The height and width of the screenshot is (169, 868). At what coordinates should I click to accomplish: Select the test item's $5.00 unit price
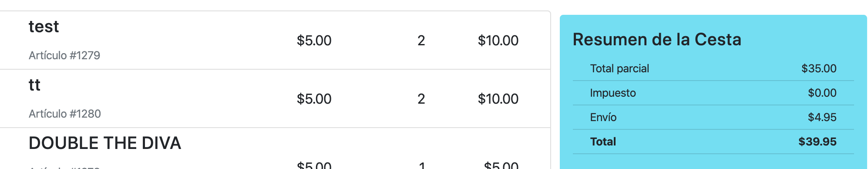pyautogui.click(x=314, y=41)
